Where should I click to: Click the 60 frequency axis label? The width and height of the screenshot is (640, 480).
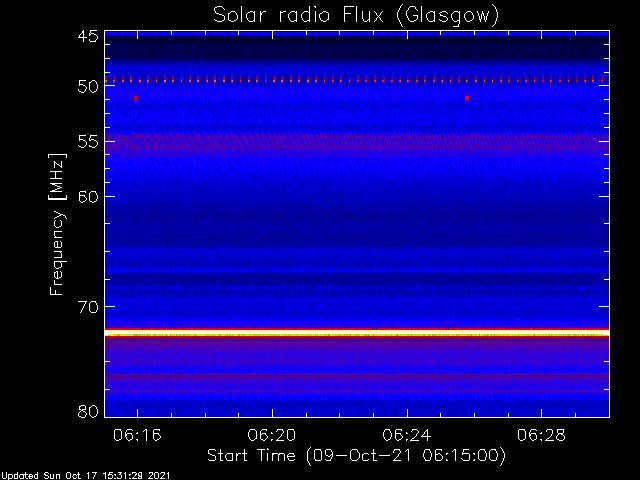(x=88, y=197)
